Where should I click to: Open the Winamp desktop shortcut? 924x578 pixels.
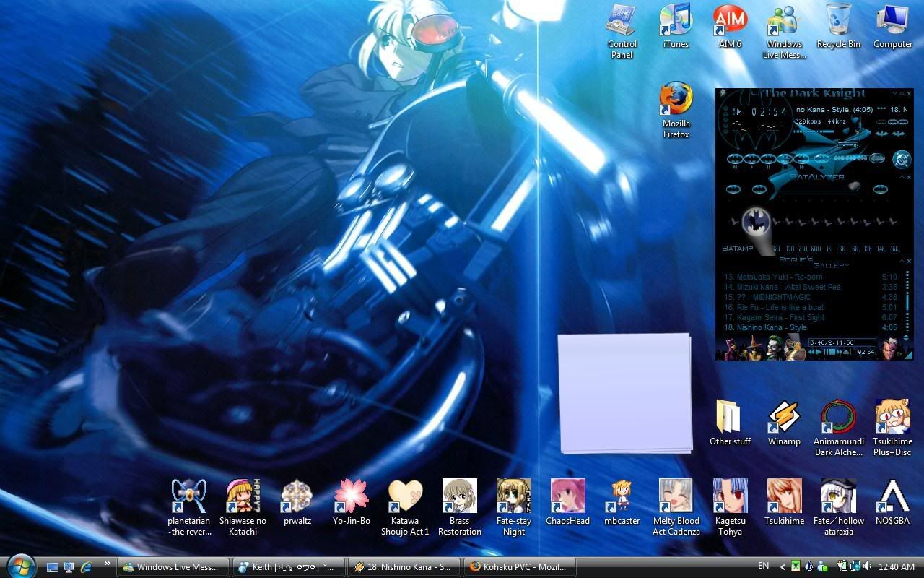(784, 418)
